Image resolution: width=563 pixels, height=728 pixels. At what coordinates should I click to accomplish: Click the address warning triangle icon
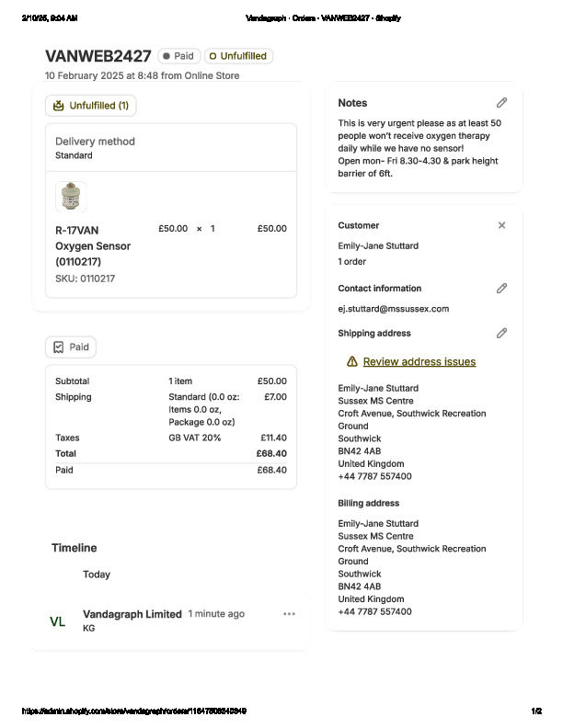[x=351, y=362]
